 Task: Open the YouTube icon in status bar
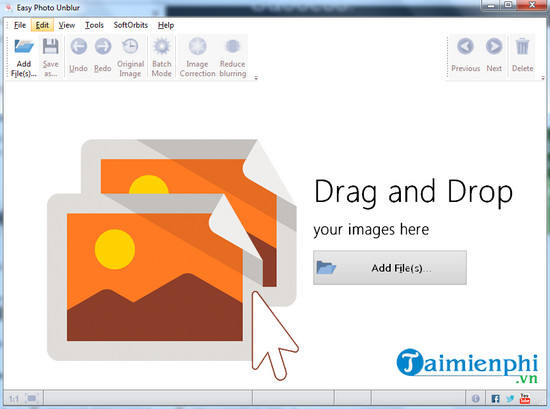[525, 398]
